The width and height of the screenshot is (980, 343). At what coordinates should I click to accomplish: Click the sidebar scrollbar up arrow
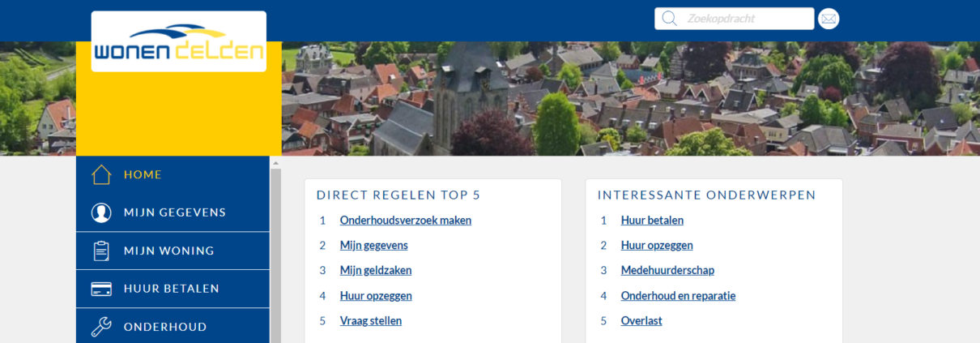[275, 163]
